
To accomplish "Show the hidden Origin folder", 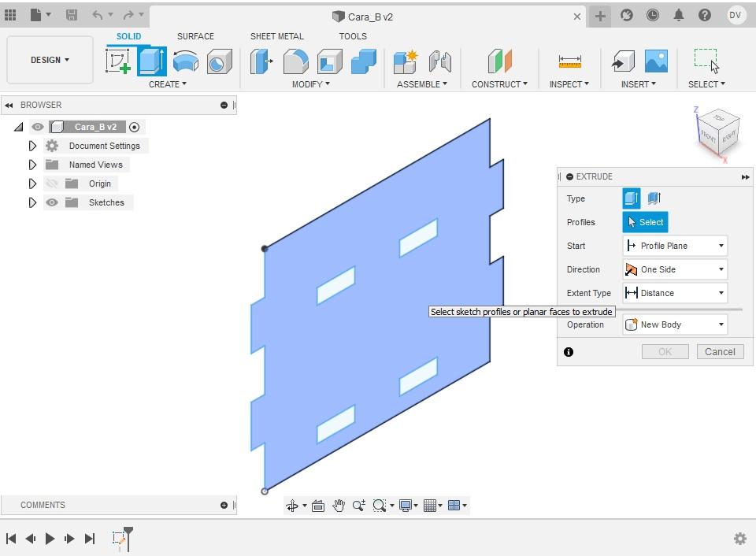I will click(52, 183).
